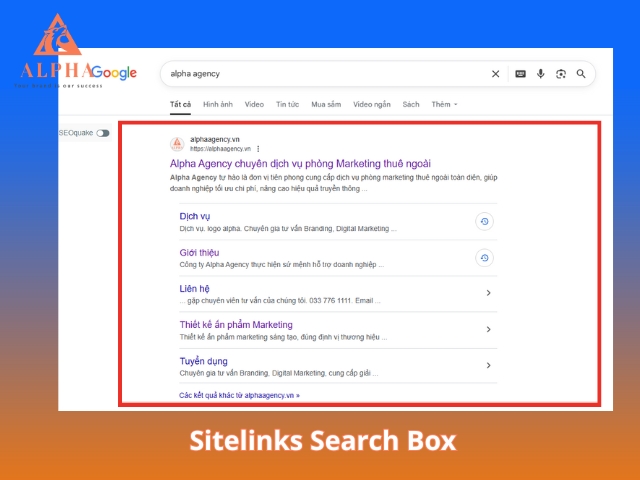
Task: Click the description "Công ty Alpha Agency thực hiện"
Action: pos(282,264)
